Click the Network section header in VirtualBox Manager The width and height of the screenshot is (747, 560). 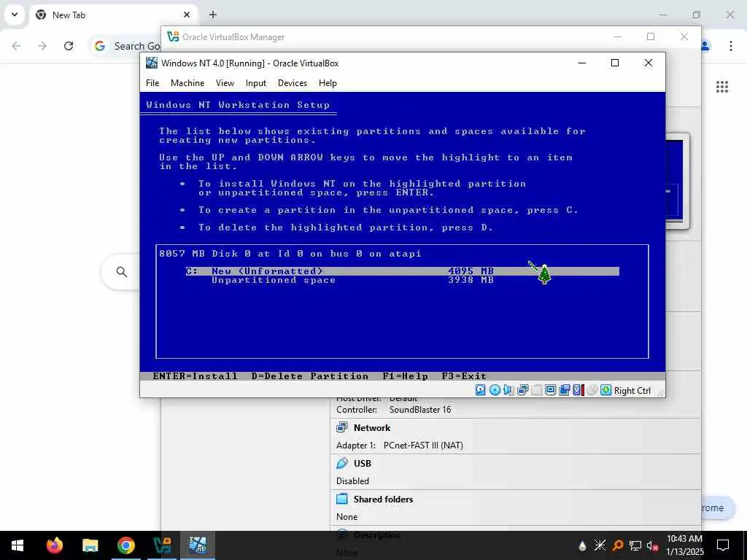[371, 427]
